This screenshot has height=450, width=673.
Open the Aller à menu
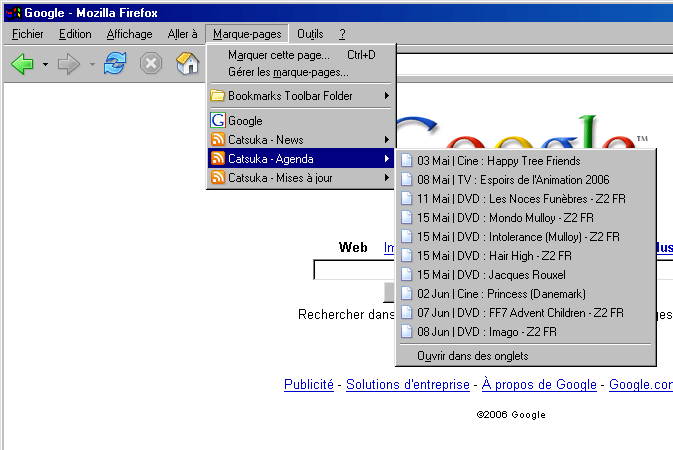tap(182, 34)
